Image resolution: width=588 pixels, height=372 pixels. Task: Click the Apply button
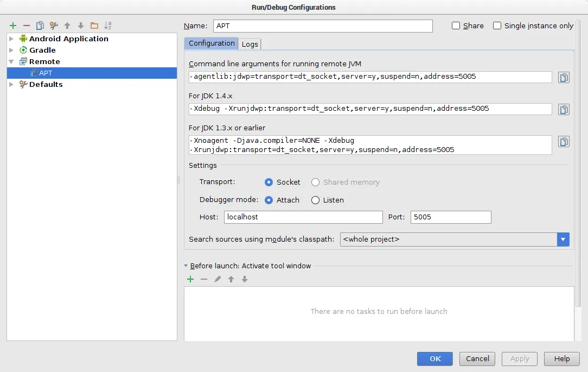click(520, 359)
